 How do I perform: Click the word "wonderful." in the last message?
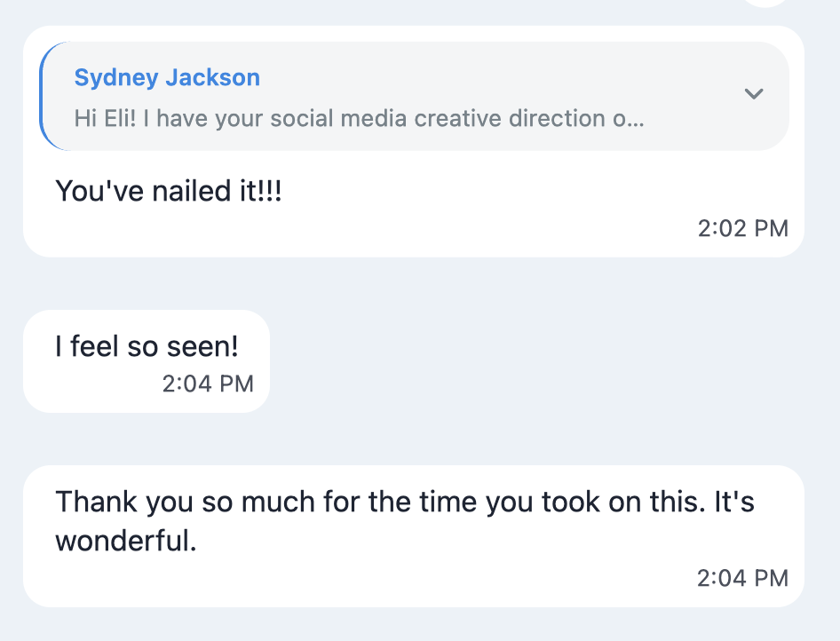(x=126, y=541)
